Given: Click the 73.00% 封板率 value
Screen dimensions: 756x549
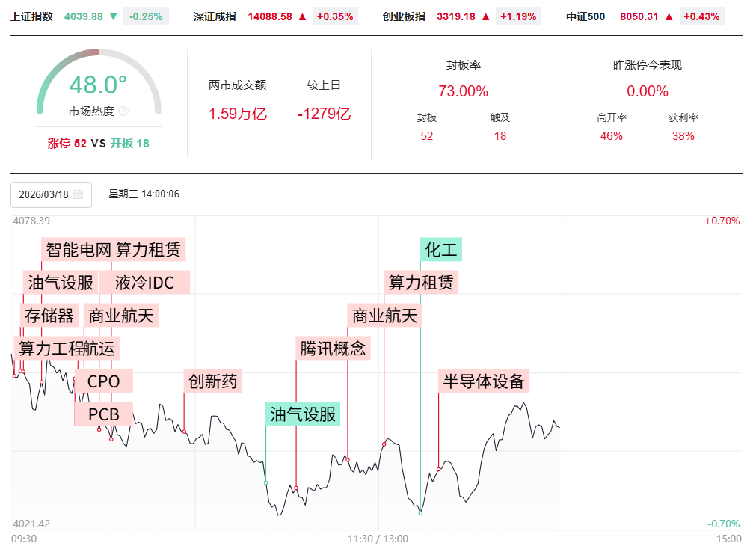Looking at the screenshot, I should click(x=463, y=91).
